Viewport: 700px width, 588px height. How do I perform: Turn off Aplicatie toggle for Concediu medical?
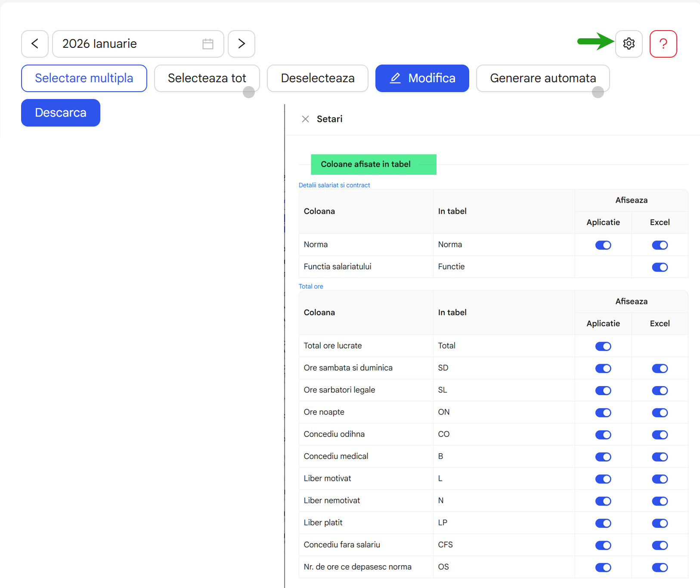(603, 457)
